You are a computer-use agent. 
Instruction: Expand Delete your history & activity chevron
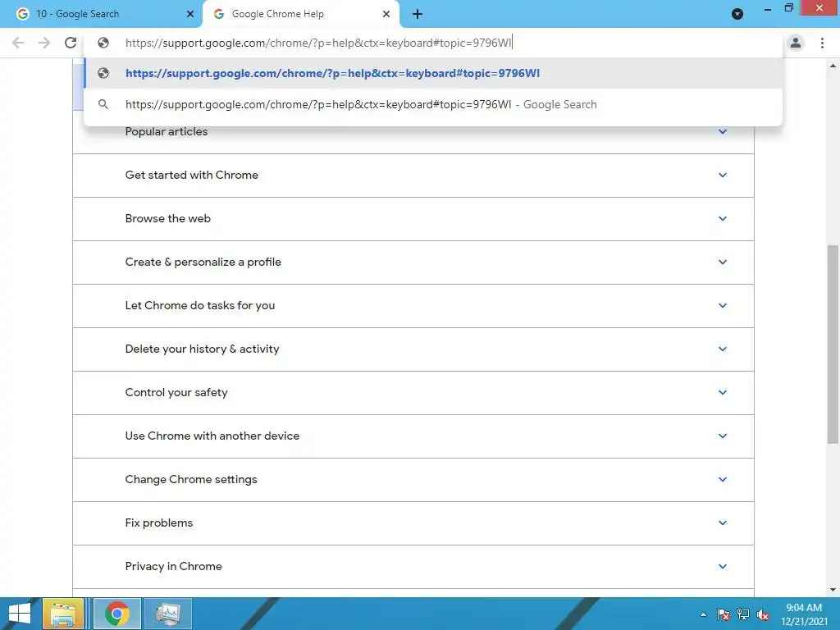722,349
